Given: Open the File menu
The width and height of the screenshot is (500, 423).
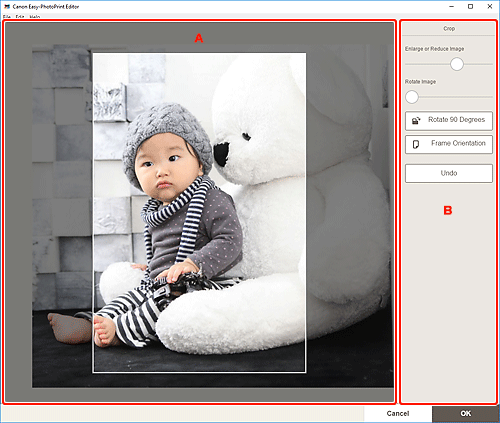Looking at the screenshot, I should [7, 17].
